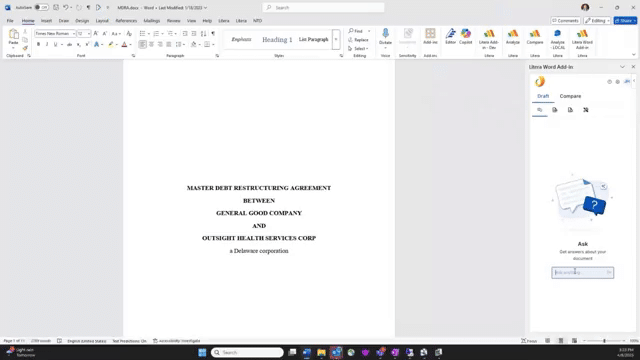Image resolution: width=640 pixels, height=360 pixels.
Task: Click Analyze - LOCAL ribbon icon
Action: 558,39
